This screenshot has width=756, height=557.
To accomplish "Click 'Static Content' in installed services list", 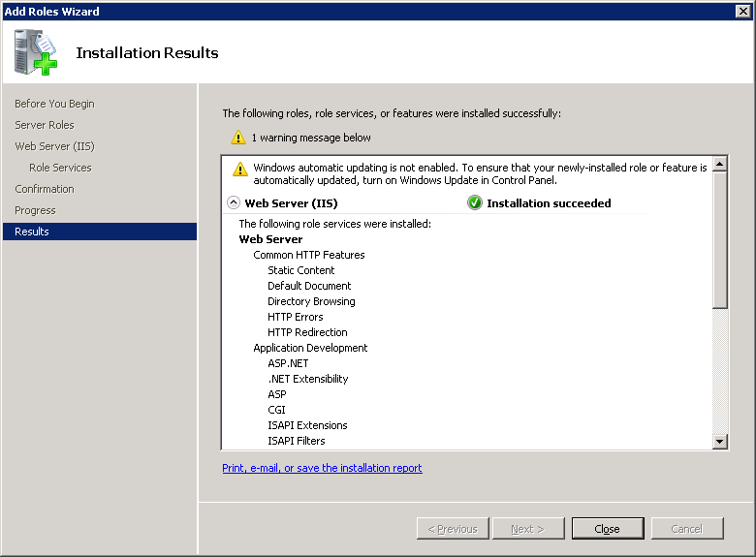I will tap(301, 270).
